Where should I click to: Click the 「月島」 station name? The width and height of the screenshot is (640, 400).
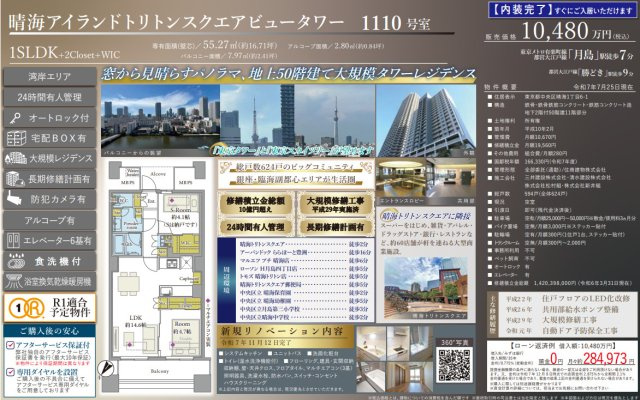[584, 55]
